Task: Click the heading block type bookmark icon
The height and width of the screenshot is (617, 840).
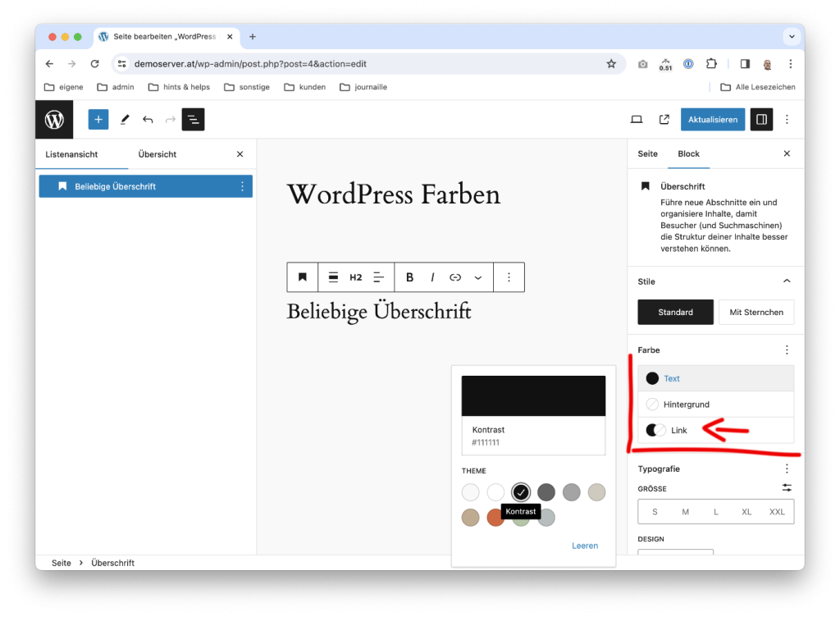Action: coord(303,277)
